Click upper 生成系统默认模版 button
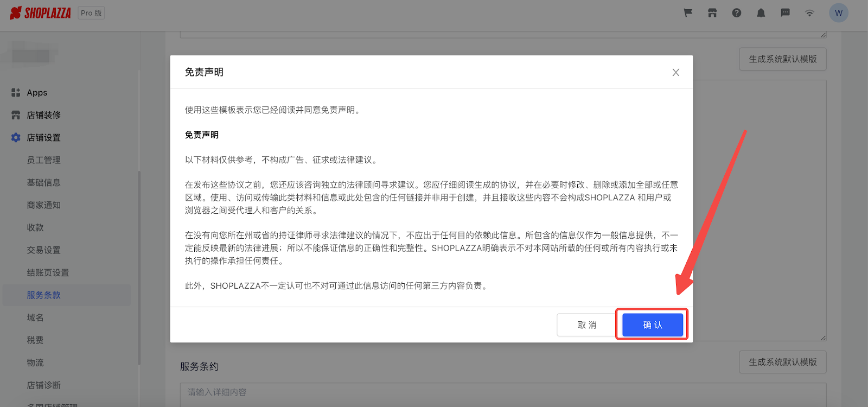The image size is (868, 407). click(x=783, y=59)
